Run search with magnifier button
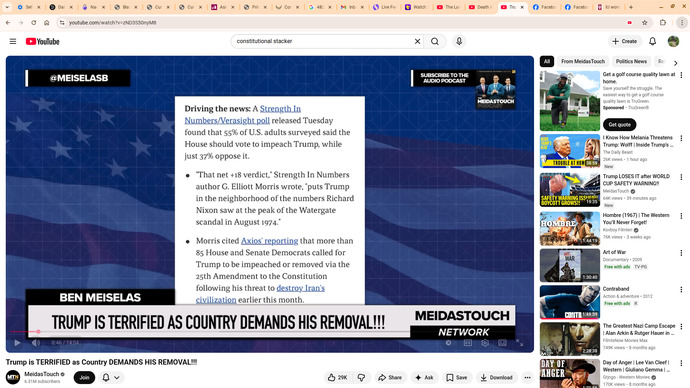 [435, 41]
